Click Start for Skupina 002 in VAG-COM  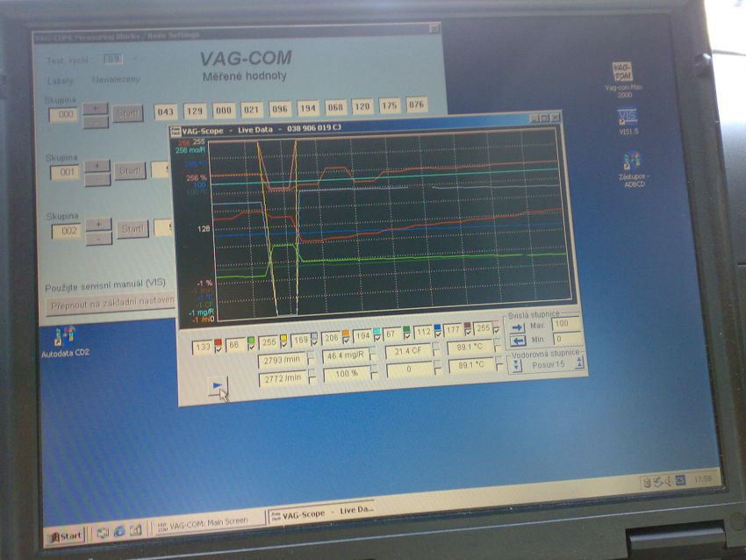(133, 229)
